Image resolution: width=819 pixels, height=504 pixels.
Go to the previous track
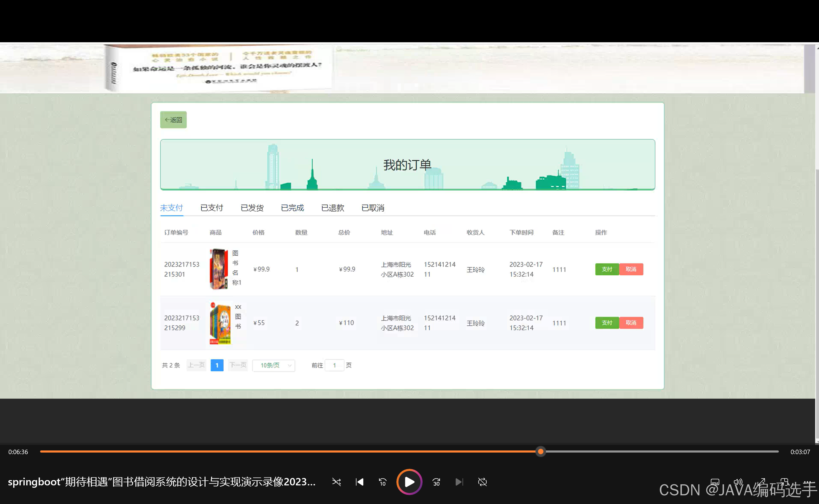pos(360,482)
